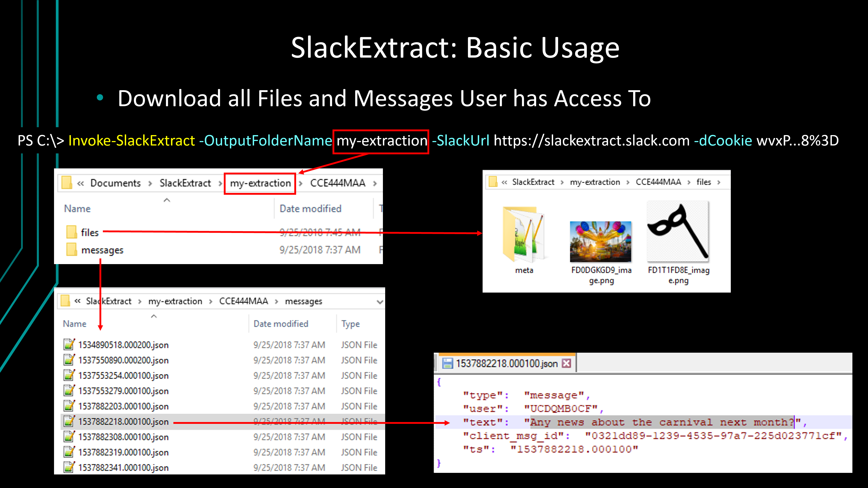The image size is (868, 488).
Task: Click the save disk icon on the editor tab
Action: click(447, 363)
